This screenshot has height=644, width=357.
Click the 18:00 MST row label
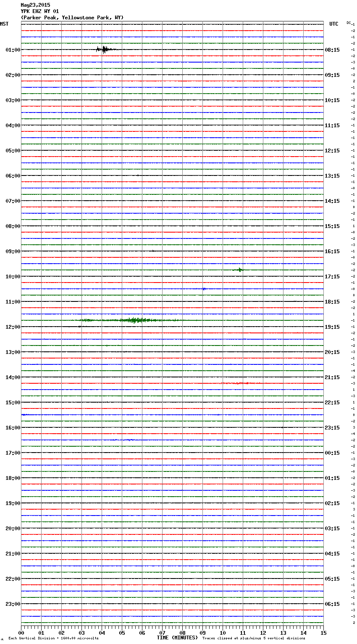13,478
